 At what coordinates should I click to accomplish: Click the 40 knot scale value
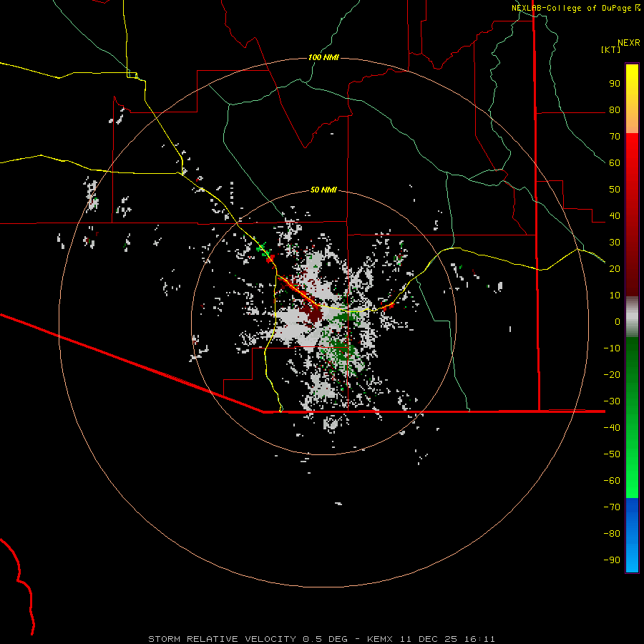pos(615,216)
